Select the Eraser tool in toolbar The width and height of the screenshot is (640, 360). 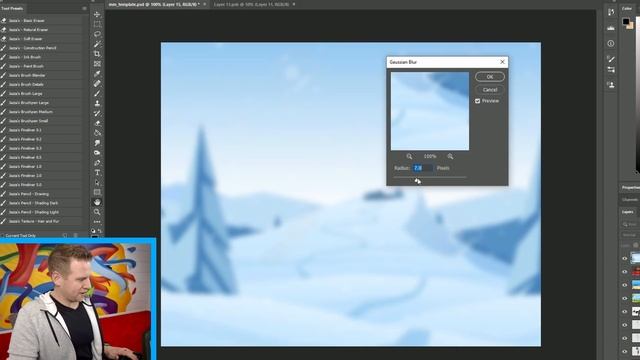click(97, 123)
